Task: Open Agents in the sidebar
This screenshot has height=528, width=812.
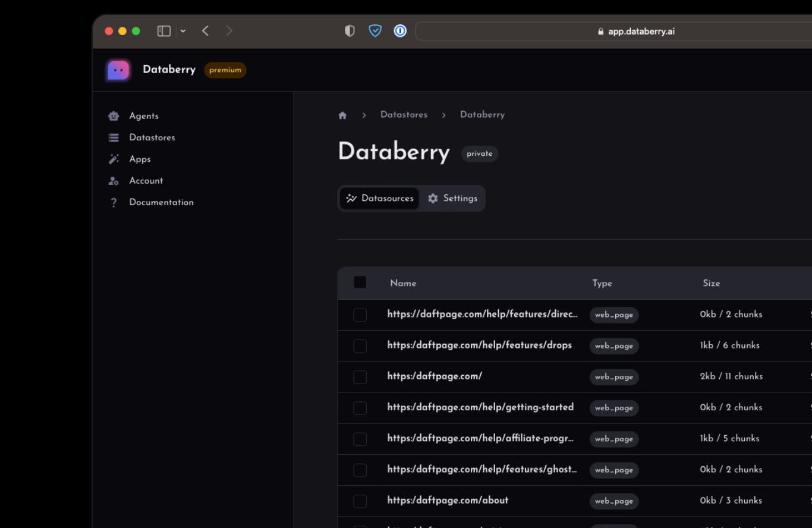Action: [144, 116]
